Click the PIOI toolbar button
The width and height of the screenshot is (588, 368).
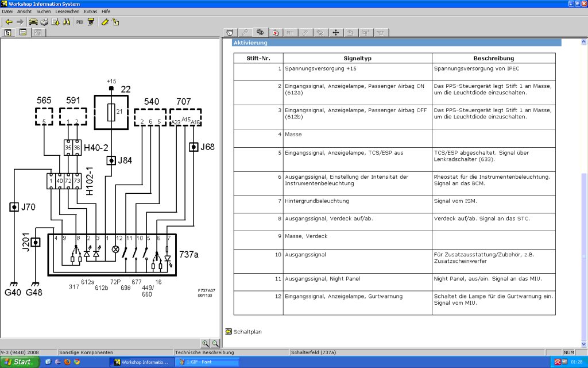(x=80, y=22)
